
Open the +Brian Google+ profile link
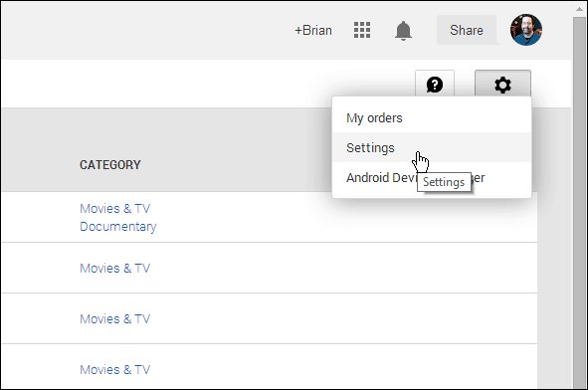click(313, 30)
